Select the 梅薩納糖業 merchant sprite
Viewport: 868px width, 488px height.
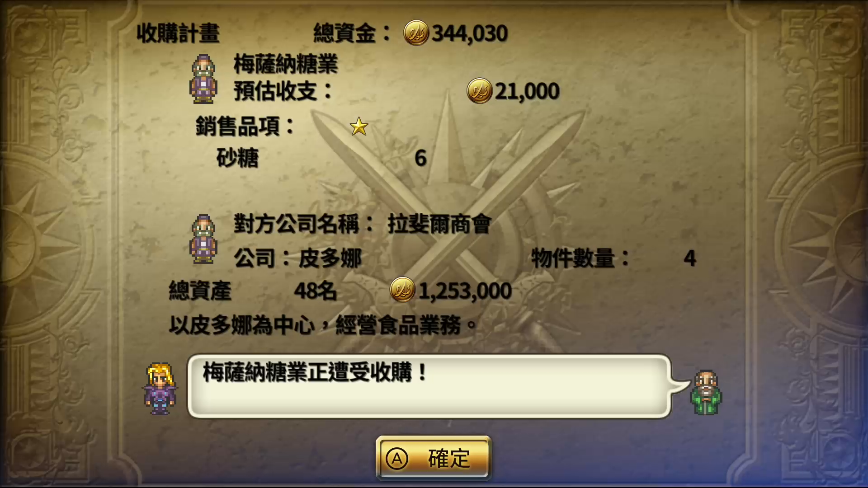[x=203, y=79]
